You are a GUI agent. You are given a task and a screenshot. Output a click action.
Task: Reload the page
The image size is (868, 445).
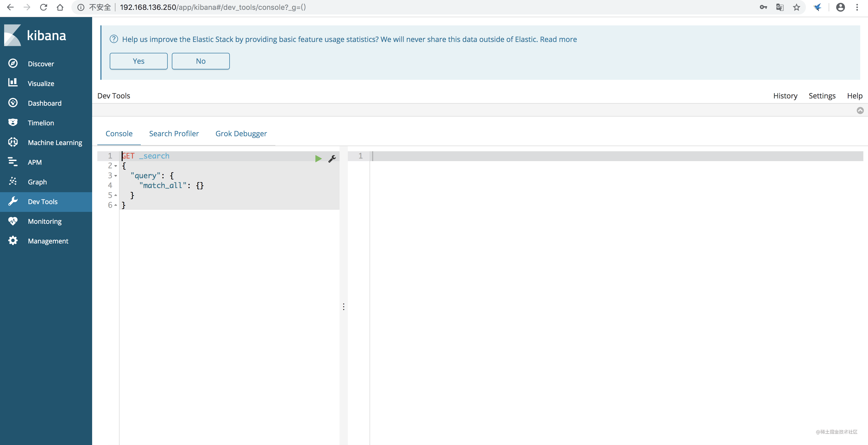(x=43, y=7)
